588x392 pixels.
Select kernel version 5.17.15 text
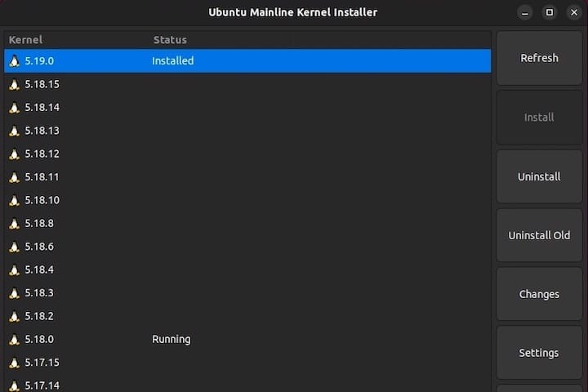coord(42,363)
